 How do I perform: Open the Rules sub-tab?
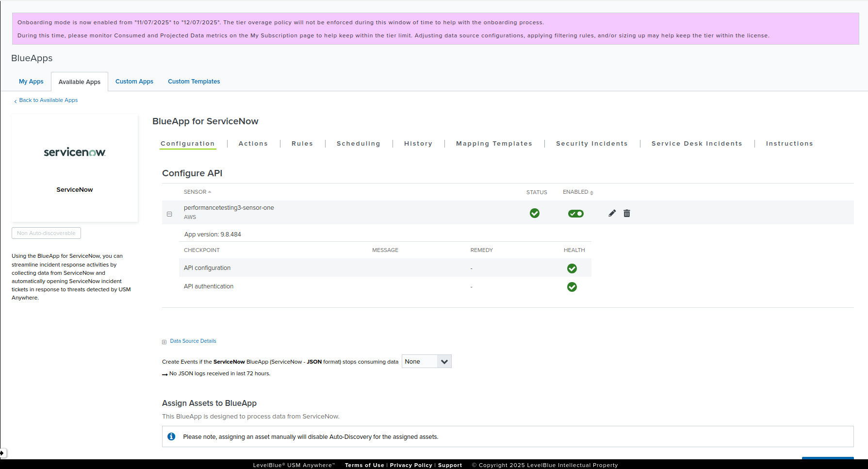[302, 144]
